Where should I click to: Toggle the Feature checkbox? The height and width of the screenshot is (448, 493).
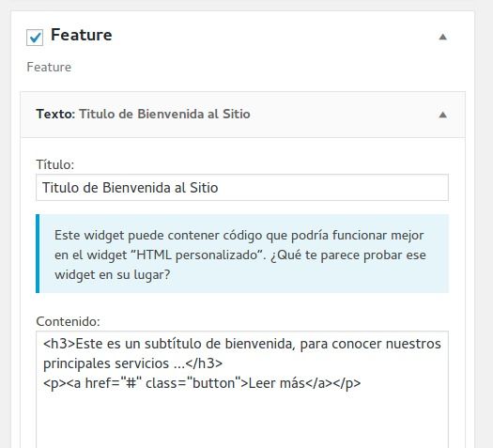point(35,38)
